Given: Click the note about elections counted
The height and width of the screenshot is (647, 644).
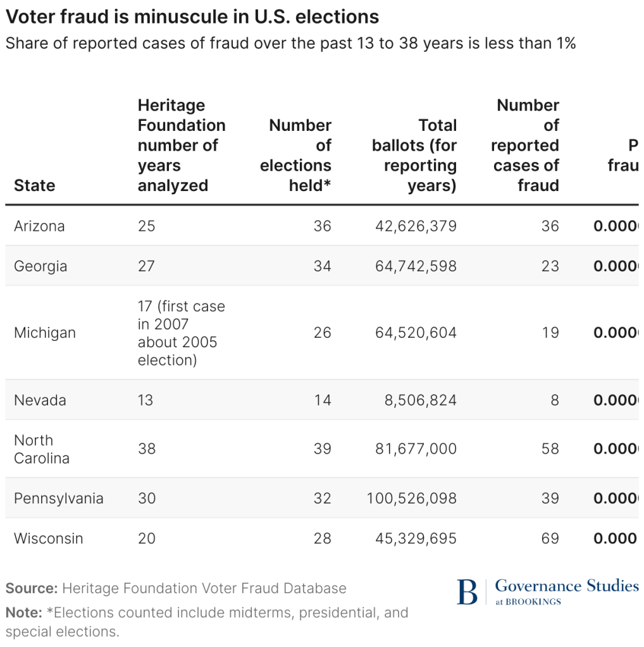Looking at the screenshot, I should (x=207, y=622).
